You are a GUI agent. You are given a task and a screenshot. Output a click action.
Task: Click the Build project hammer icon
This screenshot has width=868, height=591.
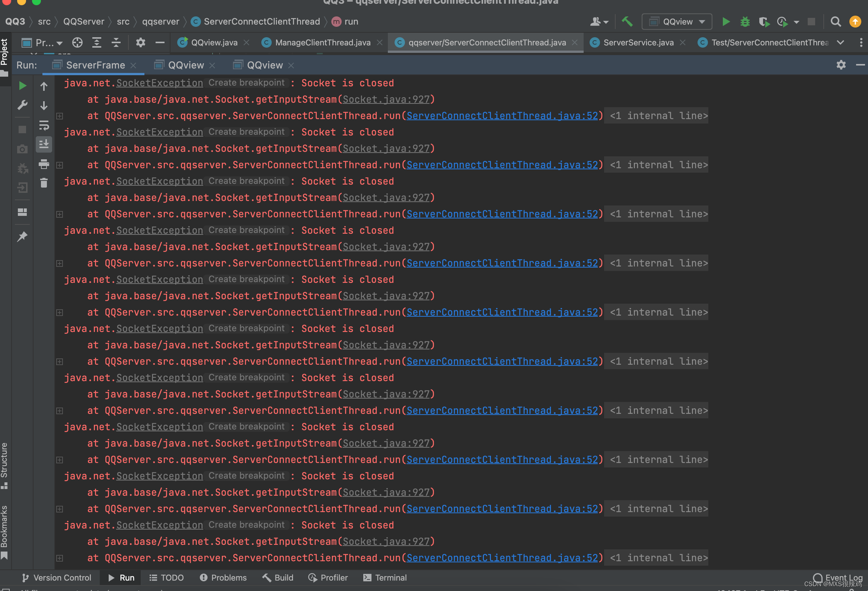(x=627, y=22)
